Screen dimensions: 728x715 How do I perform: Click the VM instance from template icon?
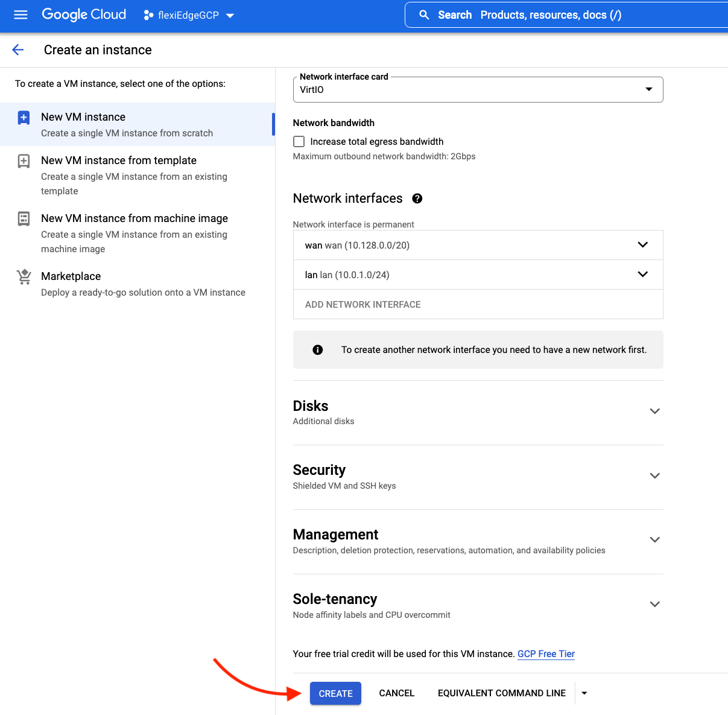coord(24,161)
